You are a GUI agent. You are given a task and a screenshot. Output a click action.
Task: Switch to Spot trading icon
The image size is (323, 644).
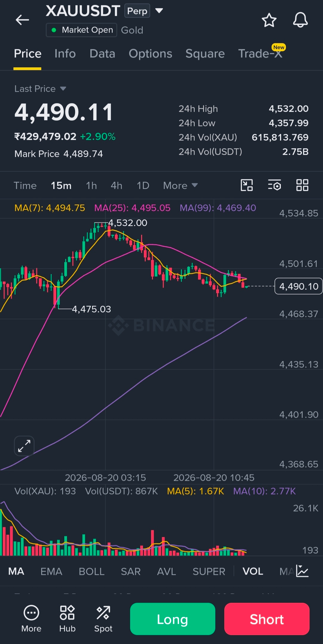coord(103,618)
